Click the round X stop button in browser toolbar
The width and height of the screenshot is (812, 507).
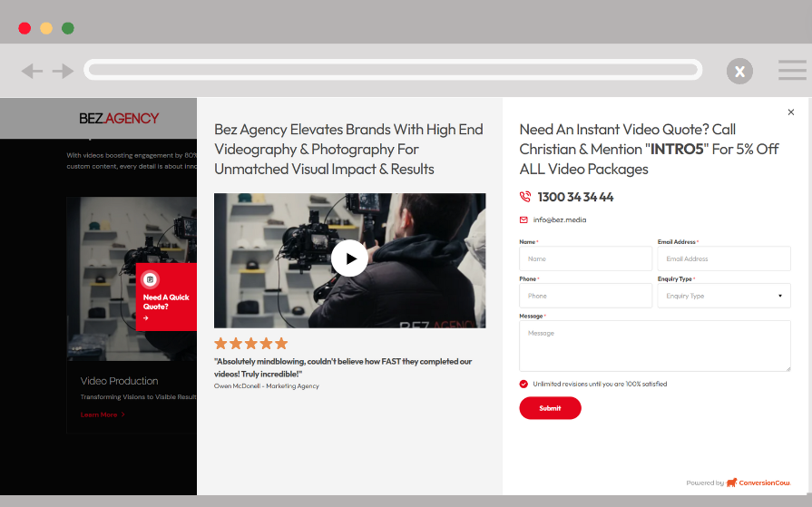point(739,71)
